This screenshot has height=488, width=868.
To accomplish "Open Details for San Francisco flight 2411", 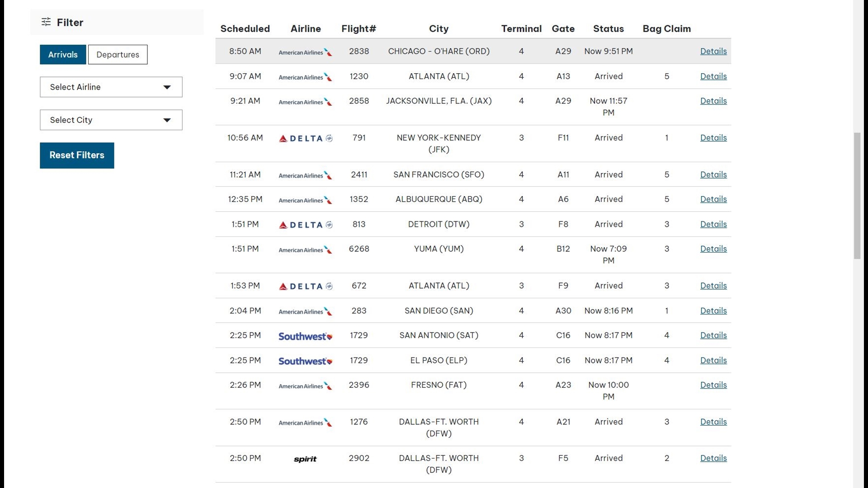I will pyautogui.click(x=713, y=174).
